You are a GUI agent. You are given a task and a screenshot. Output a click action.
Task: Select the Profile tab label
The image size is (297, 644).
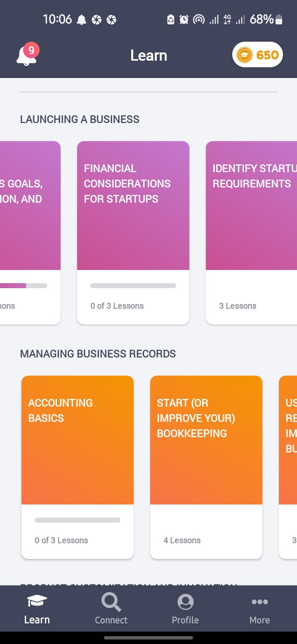(186, 620)
